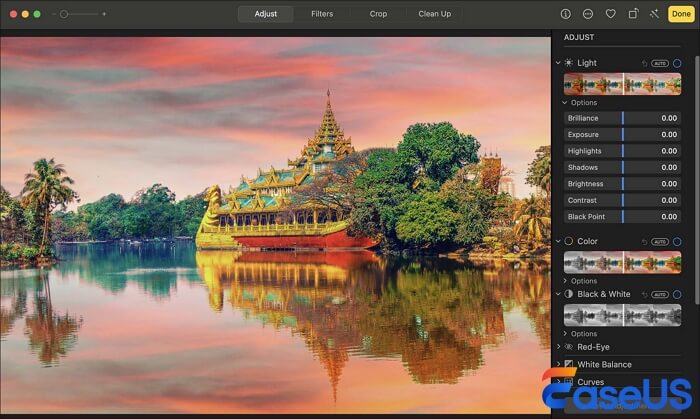
Task: Click the Brilliance slider
Action: (623, 118)
